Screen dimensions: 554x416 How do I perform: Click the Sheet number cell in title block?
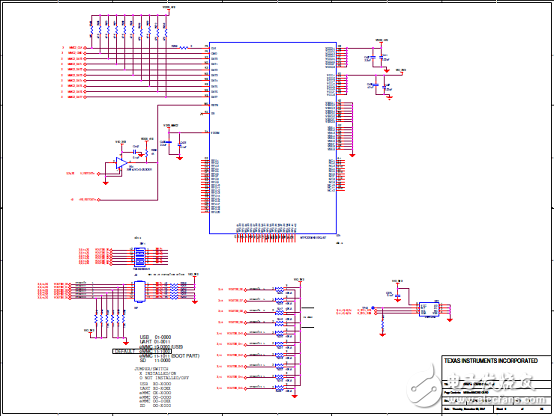click(x=523, y=409)
